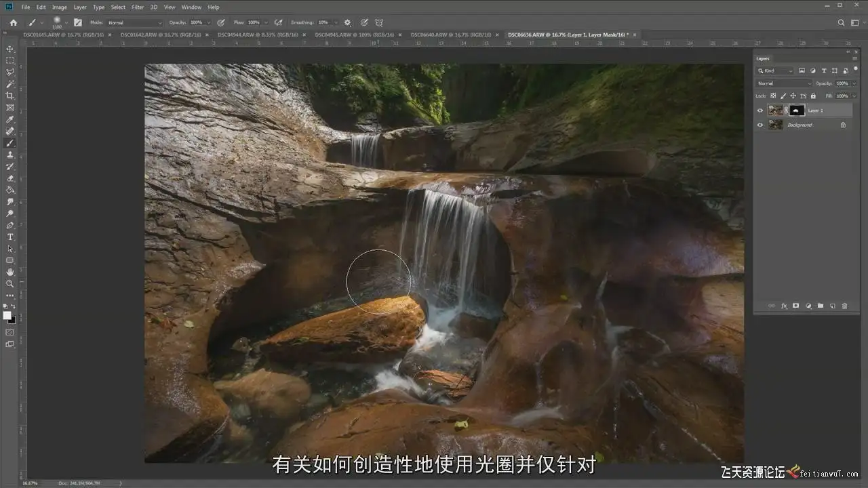Hide the Background layer visibility

(760, 125)
